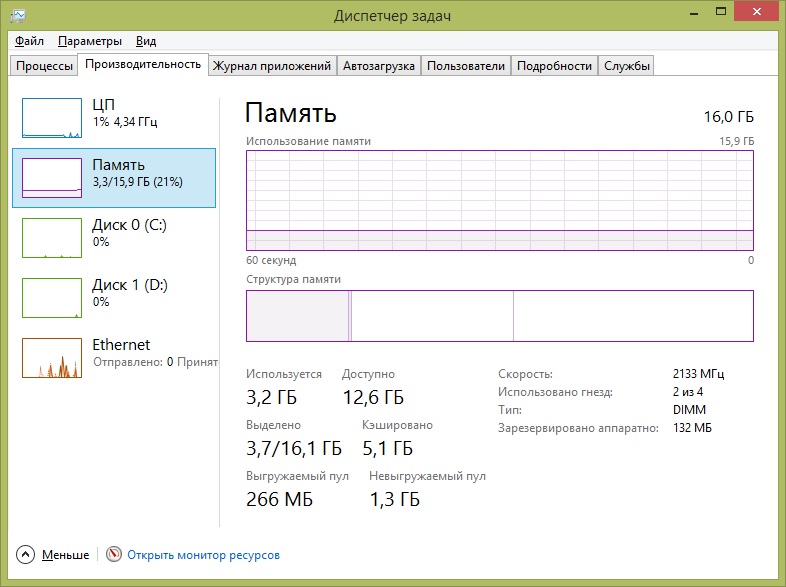Select the Память graph thumbnail
The image size is (786, 587).
click(x=52, y=177)
